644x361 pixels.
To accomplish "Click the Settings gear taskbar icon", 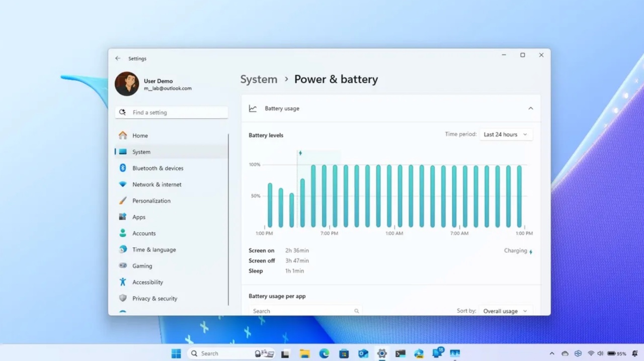I will click(x=382, y=353).
